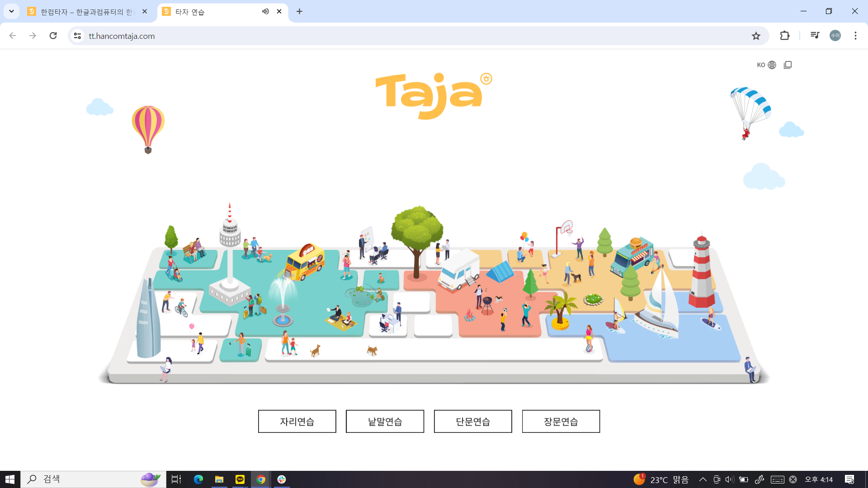Open the Chrome extensions puzzle icon

pyautogui.click(x=785, y=36)
